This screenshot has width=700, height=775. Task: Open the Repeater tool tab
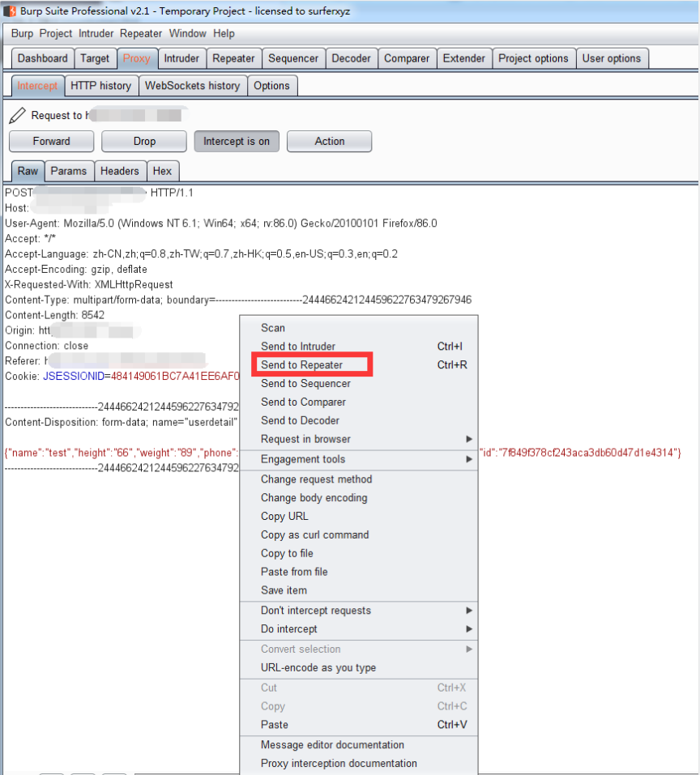click(233, 58)
